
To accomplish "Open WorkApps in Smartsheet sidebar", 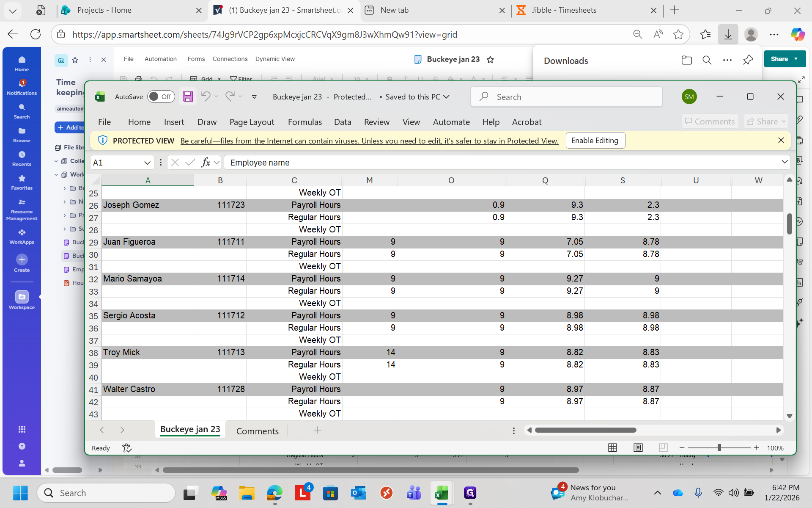I will (22, 236).
